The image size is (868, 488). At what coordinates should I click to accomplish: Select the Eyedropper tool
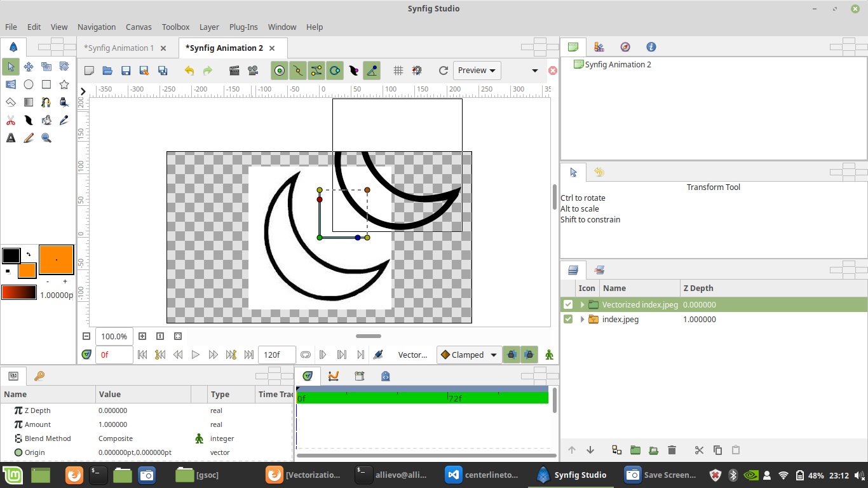pos(64,119)
